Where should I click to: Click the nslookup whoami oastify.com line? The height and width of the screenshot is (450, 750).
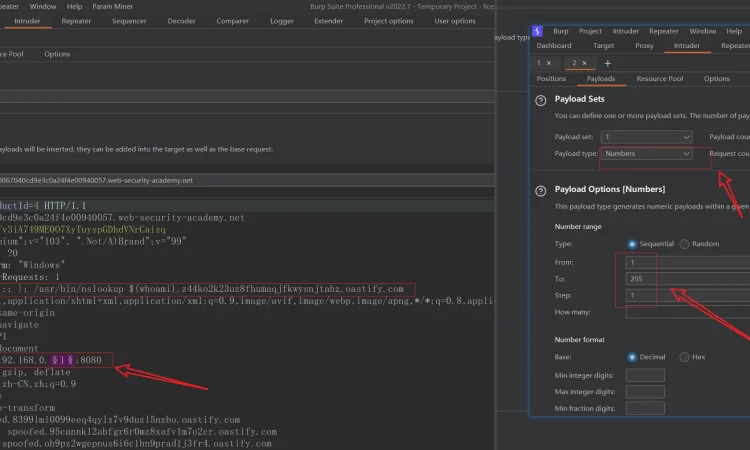[x=202, y=289]
